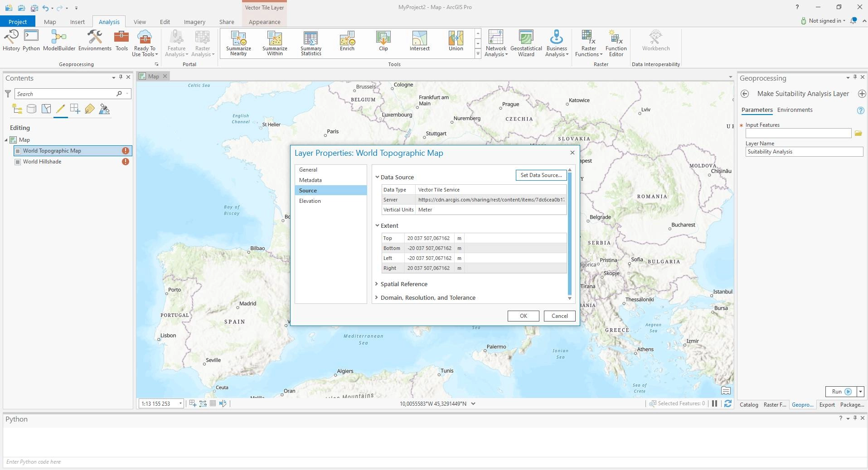Cancel the Layer Properties dialog
Image resolution: width=868 pixels, height=470 pixels.
(560, 316)
